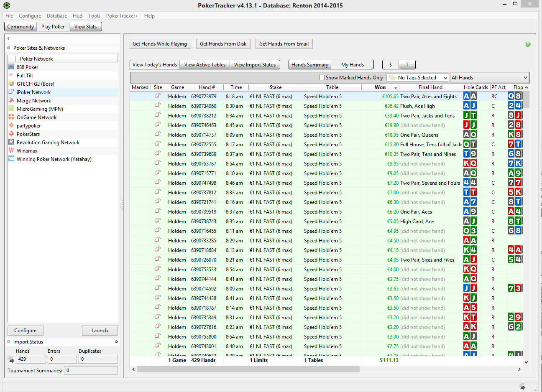Open the View Today's Hands tab
Screen dimensions: 542x392
click(155, 65)
